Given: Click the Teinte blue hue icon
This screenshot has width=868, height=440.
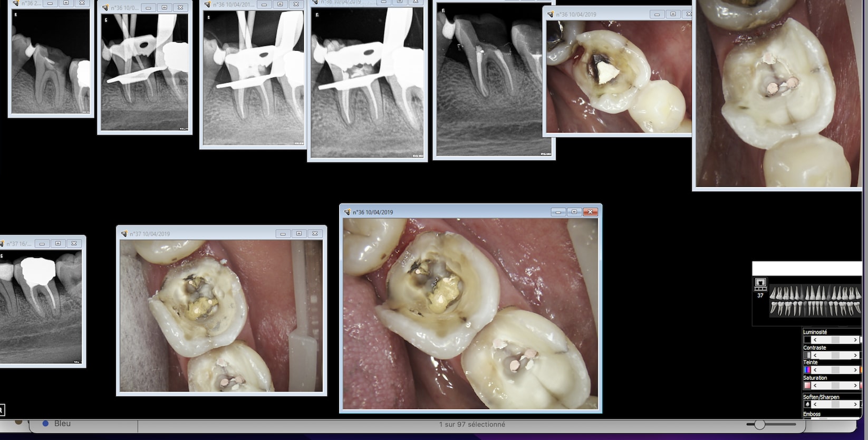Looking at the screenshot, I should (x=807, y=370).
